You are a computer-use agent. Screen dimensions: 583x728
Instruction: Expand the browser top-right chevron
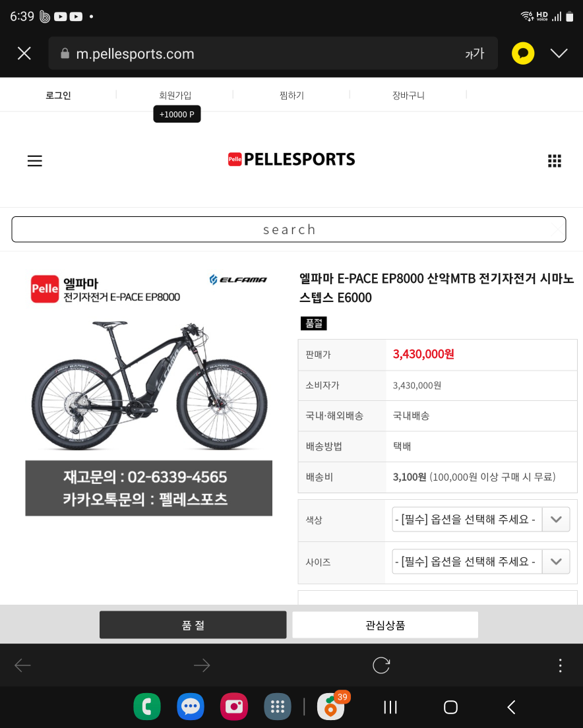(559, 53)
